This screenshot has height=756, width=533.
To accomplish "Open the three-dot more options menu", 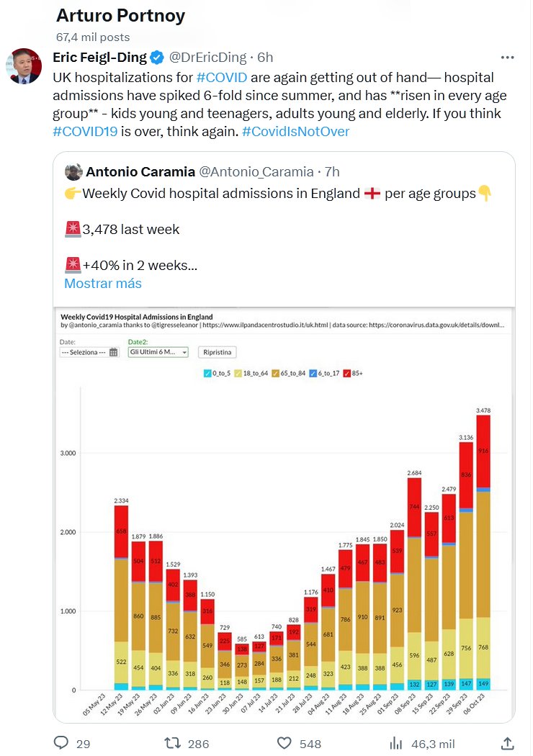I will click(x=507, y=58).
